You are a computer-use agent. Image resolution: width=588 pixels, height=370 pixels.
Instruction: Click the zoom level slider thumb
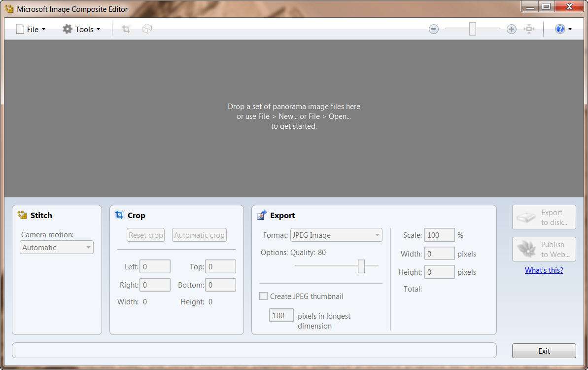click(x=472, y=29)
